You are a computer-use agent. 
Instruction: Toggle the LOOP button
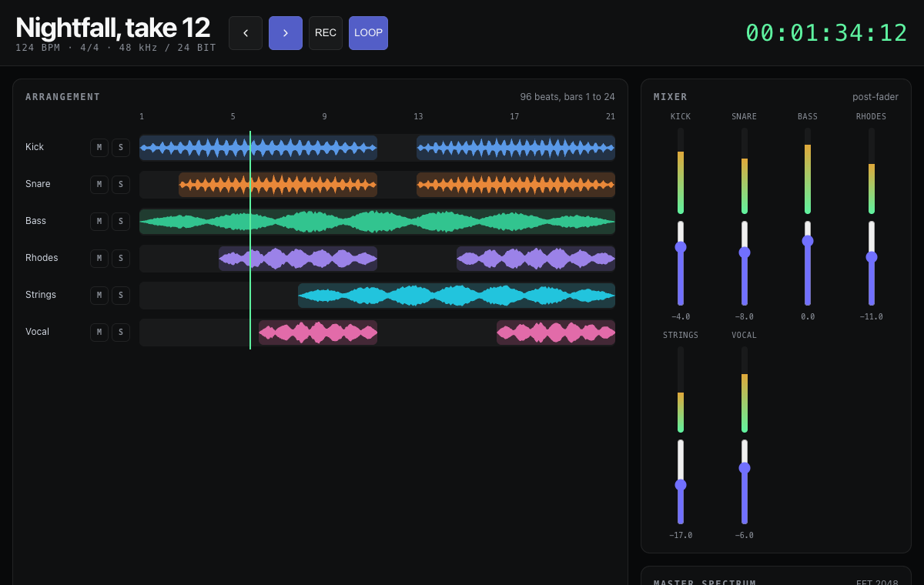coord(368,33)
